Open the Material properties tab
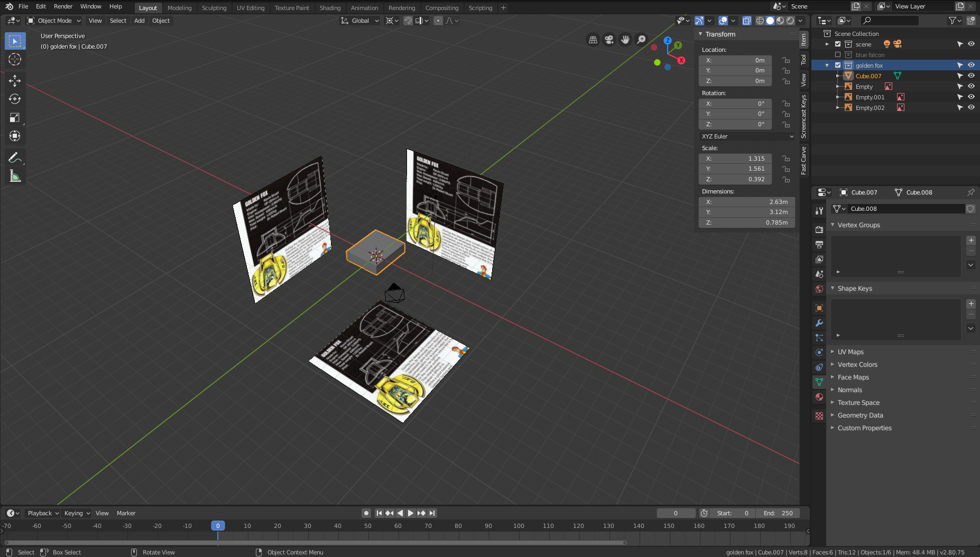 point(819,396)
